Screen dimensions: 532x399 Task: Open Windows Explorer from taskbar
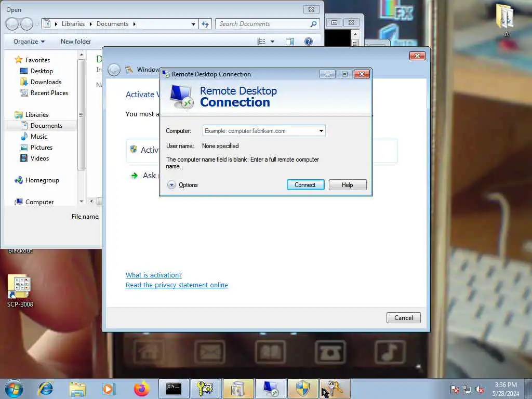click(77, 389)
